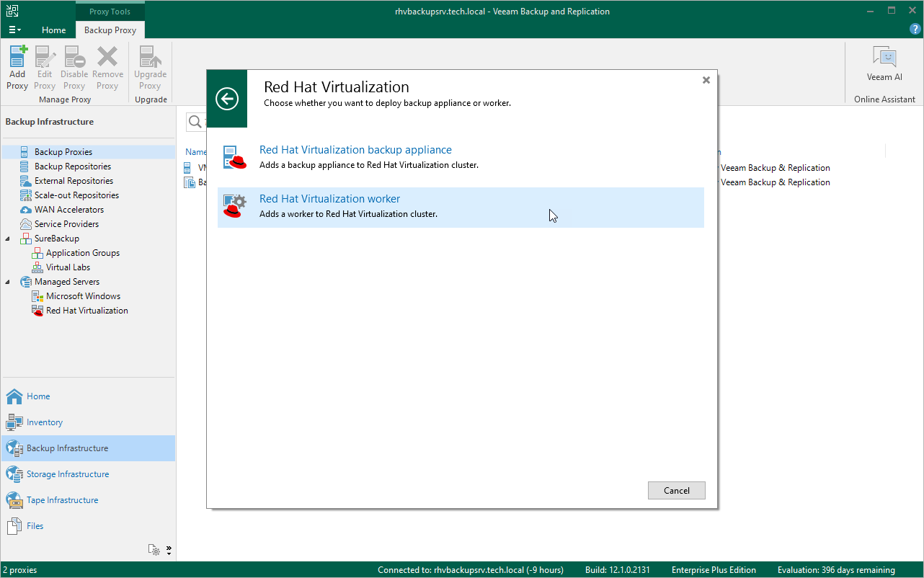The image size is (924, 578).
Task: Select Backup Proxies in the infrastructure tree
Action: coord(63,152)
